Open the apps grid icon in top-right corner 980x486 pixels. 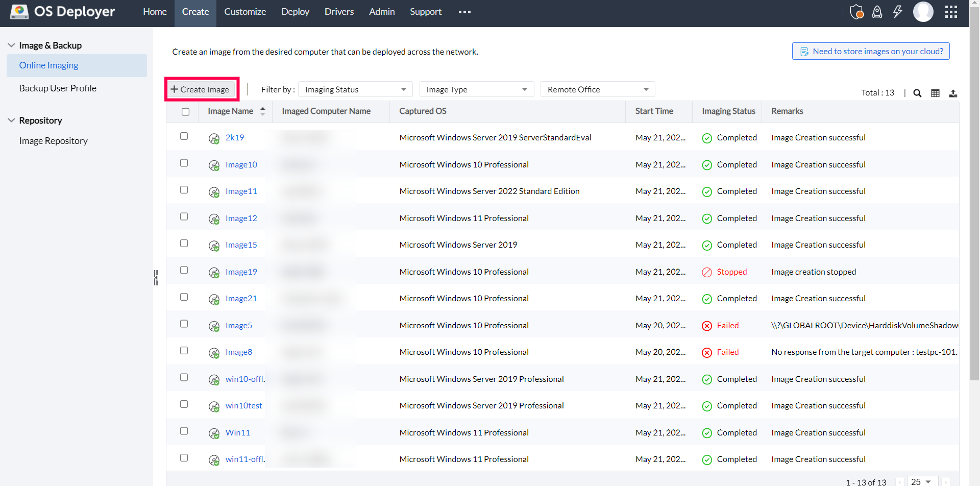951,11
